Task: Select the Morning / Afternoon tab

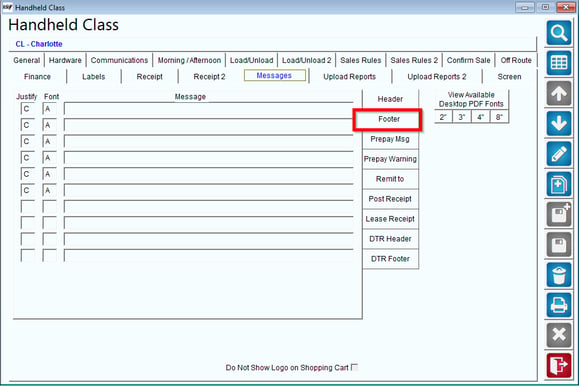Action: tap(189, 60)
